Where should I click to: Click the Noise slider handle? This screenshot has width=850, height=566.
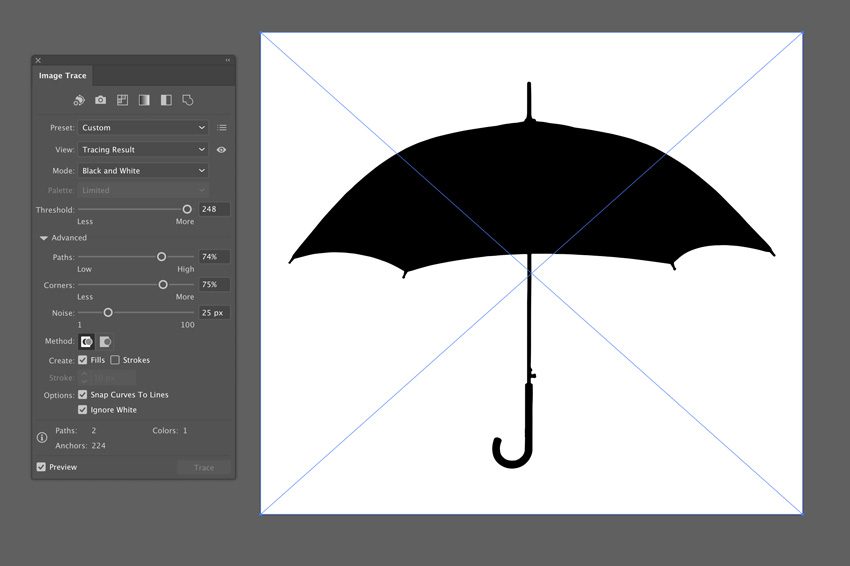click(108, 313)
